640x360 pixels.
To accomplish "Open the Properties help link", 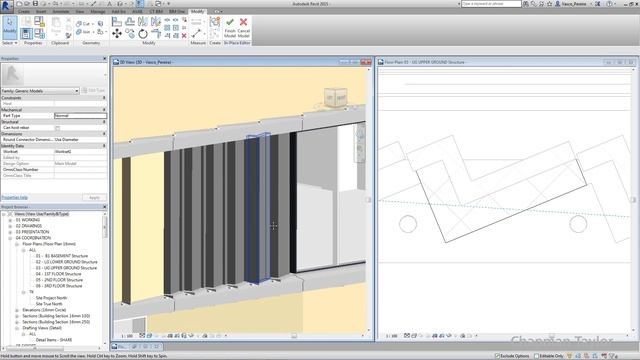I will (x=14, y=198).
